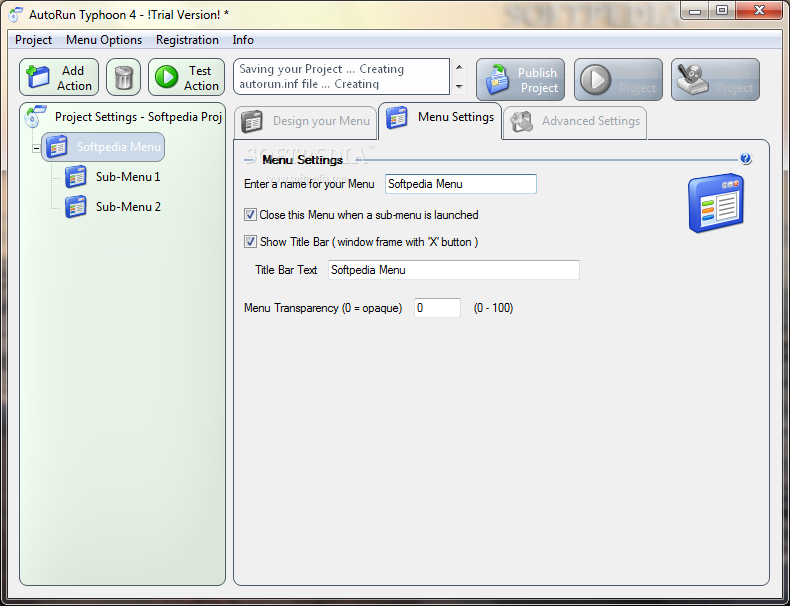Image resolution: width=790 pixels, height=606 pixels.
Task: Toggle Close this Menu when sub-menu launched
Action: click(250, 215)
